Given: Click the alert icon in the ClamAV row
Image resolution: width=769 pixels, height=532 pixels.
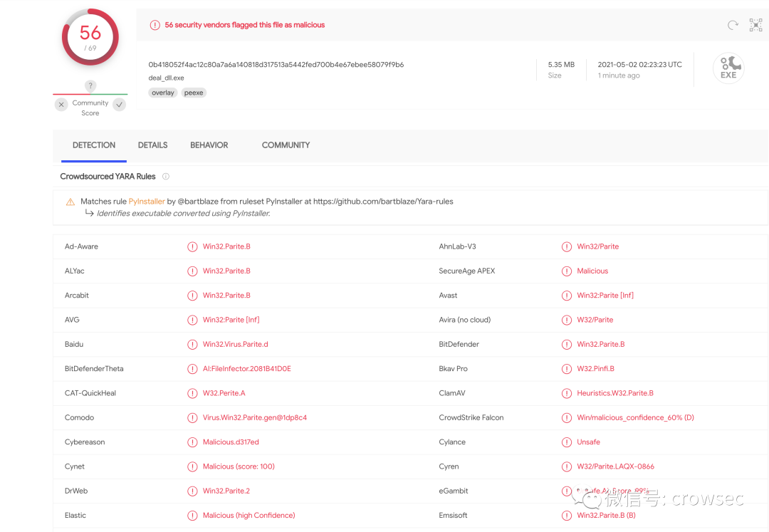Looking at the screenshot, I should coord(567,393).
